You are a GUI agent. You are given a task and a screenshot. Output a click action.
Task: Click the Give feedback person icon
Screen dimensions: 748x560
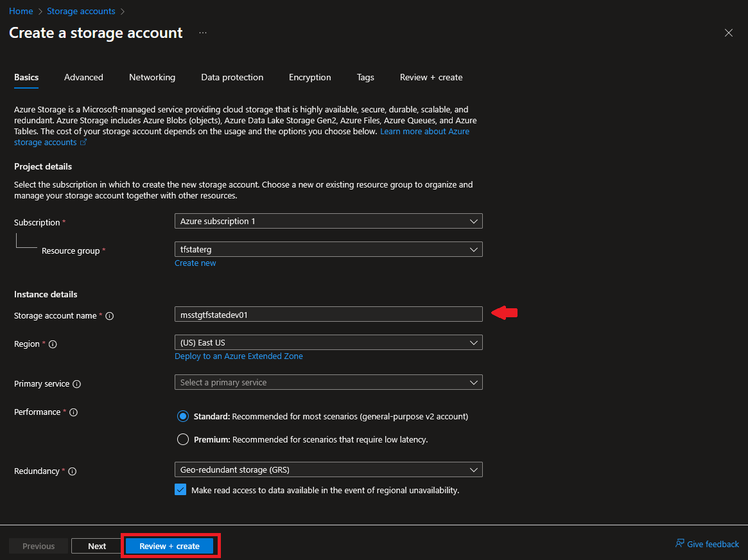tap(679, 543)
